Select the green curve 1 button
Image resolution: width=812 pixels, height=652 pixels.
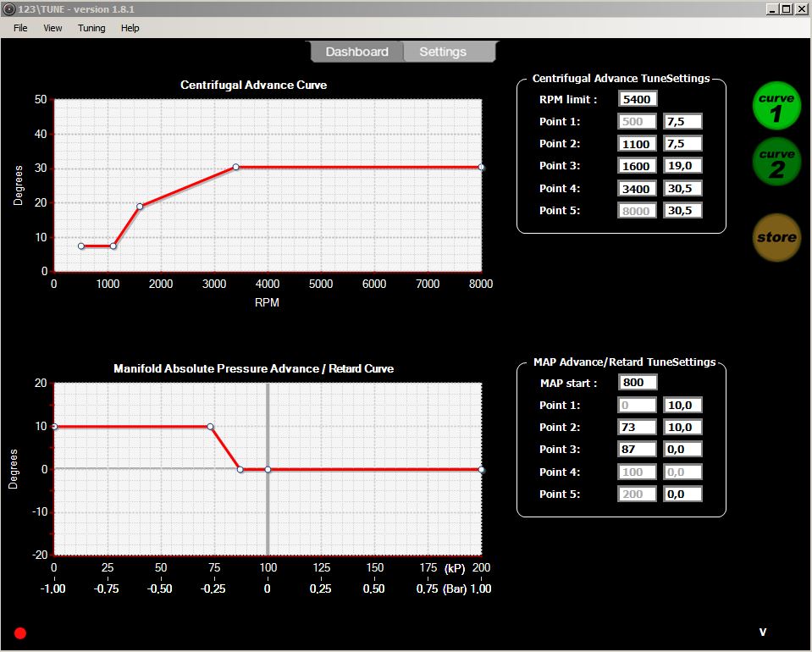click(x=776, y=106)
